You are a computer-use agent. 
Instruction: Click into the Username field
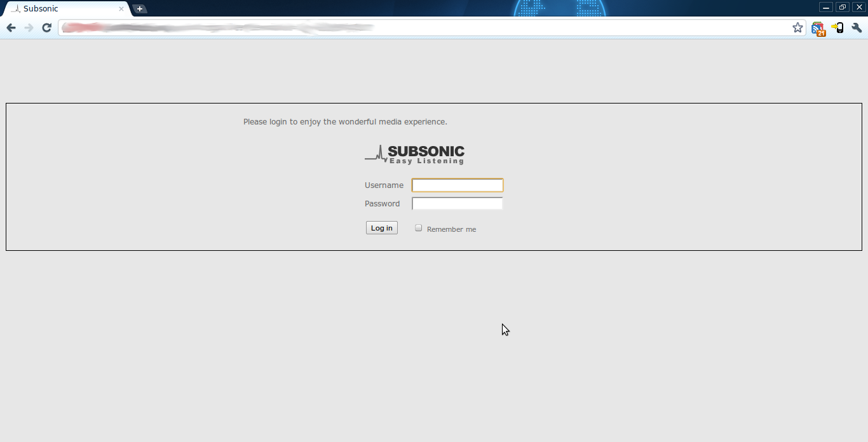coord(458,185)
